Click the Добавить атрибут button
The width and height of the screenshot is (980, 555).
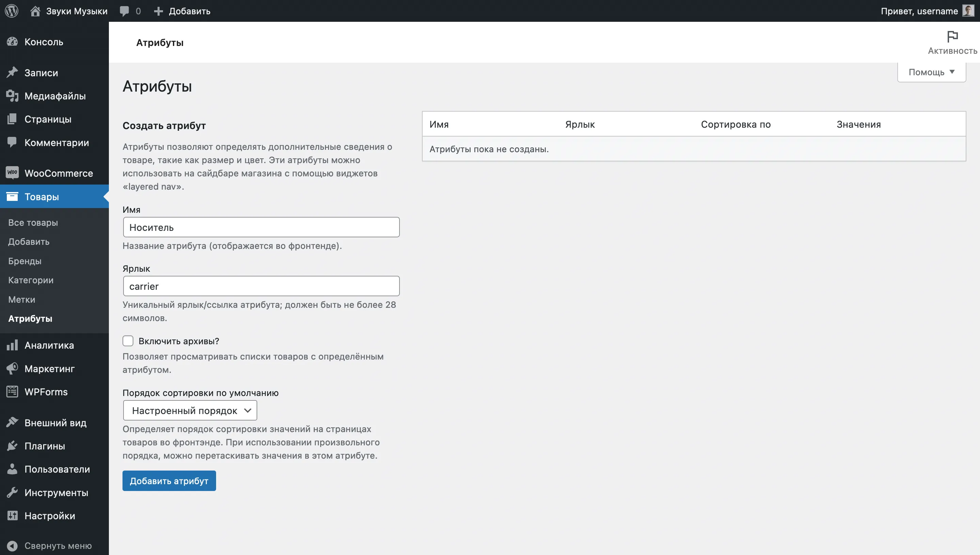point(169,481)
